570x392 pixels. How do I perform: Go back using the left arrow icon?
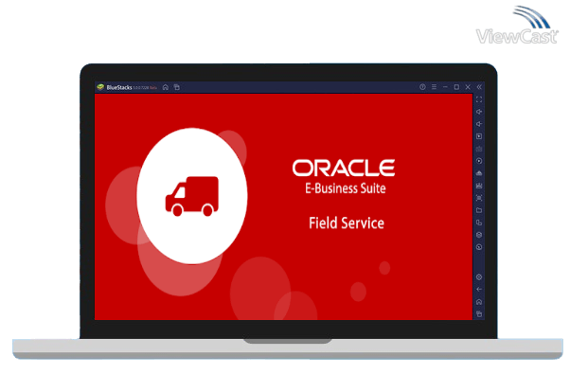tap(479, 290)
